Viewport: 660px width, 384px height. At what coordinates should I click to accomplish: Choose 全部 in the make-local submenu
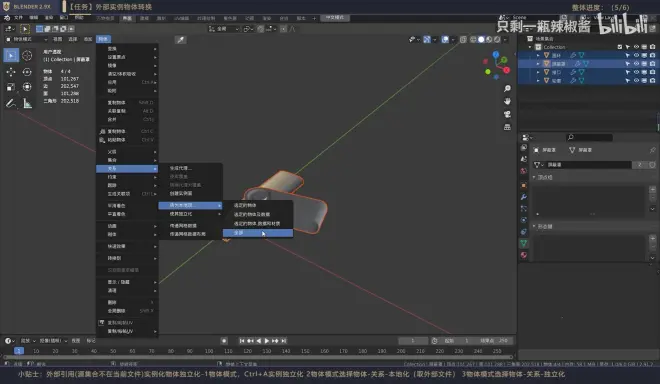point(258,233)
